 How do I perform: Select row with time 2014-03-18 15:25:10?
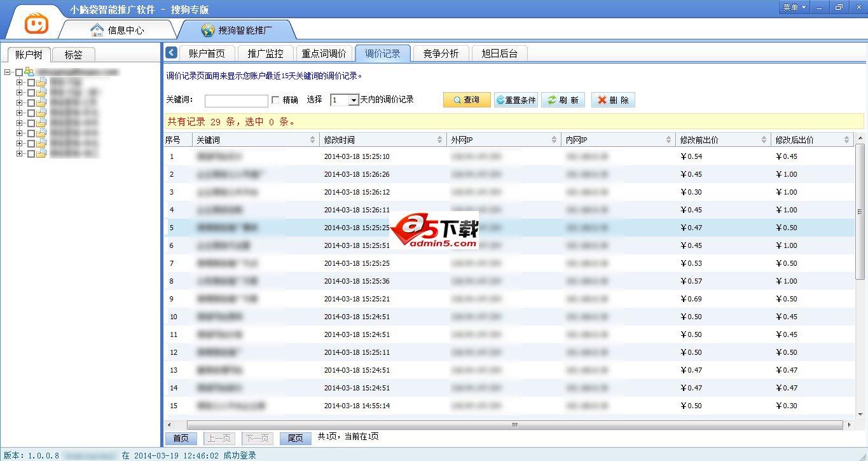click(x=509, y=156)
